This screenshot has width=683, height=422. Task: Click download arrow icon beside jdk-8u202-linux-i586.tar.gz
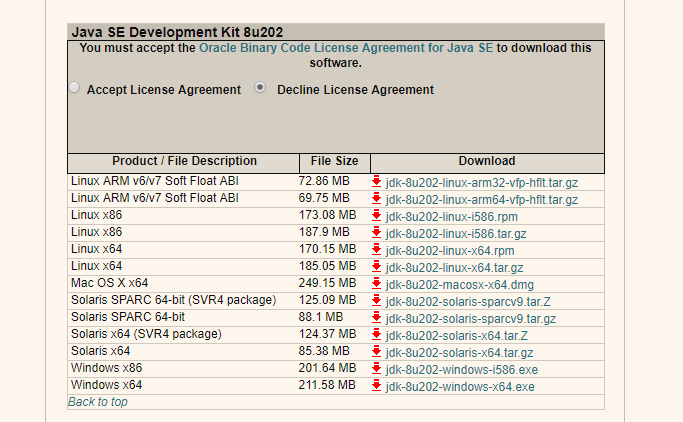(x=376, y=233)
